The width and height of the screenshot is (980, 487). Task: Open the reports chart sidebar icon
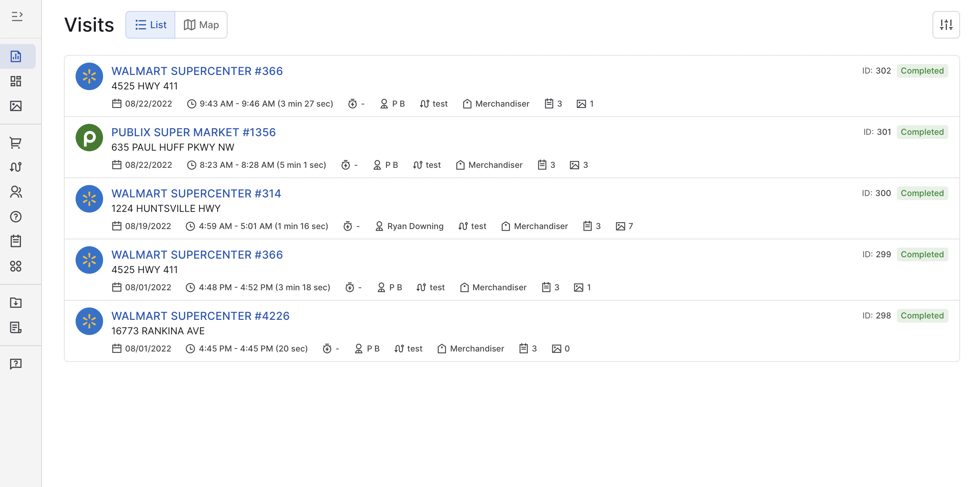click(16, 56)
